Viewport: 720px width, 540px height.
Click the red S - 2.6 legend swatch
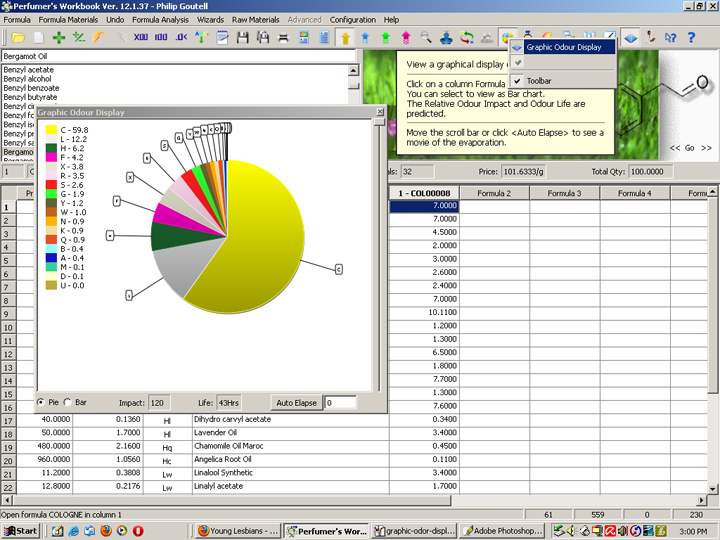51,185
